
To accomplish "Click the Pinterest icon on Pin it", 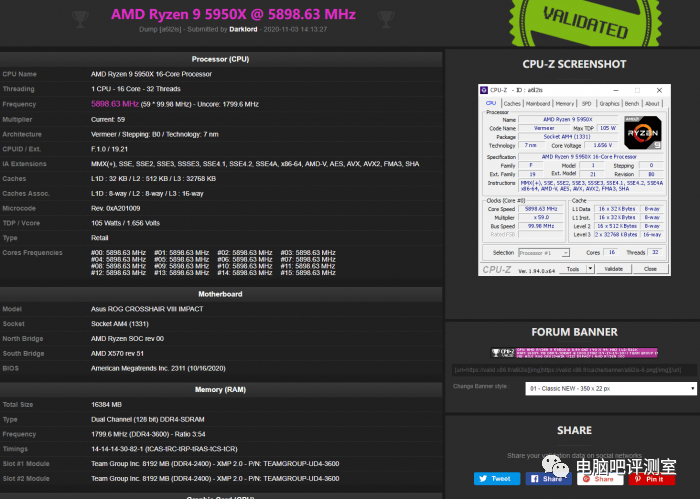I will [x=638, y=479].
